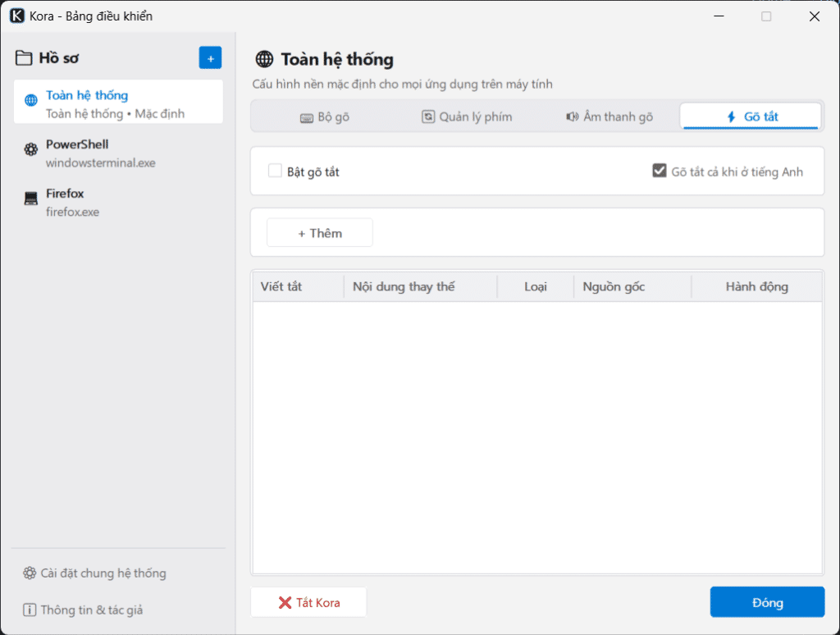The image size is (840, 635).
Task: Switch to the Bộ gõ tab
Action: point(325,116)
